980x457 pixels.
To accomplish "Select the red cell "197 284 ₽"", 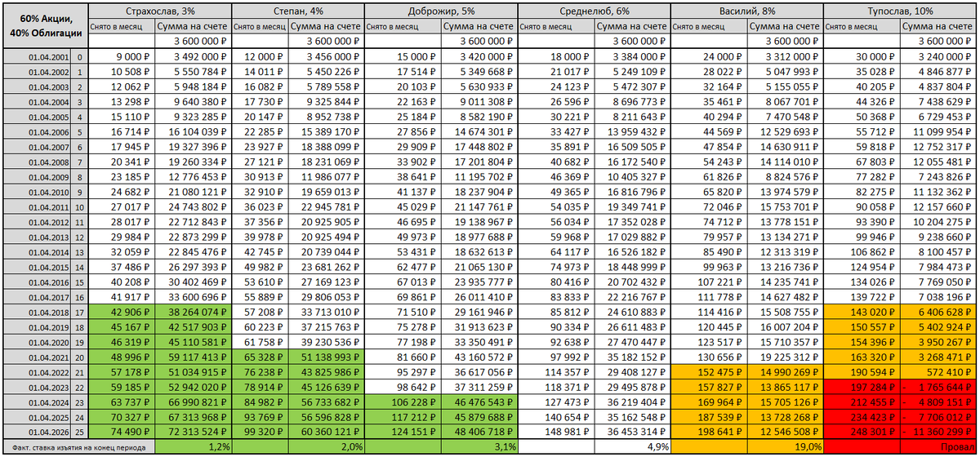I will [x=862, y=385].
